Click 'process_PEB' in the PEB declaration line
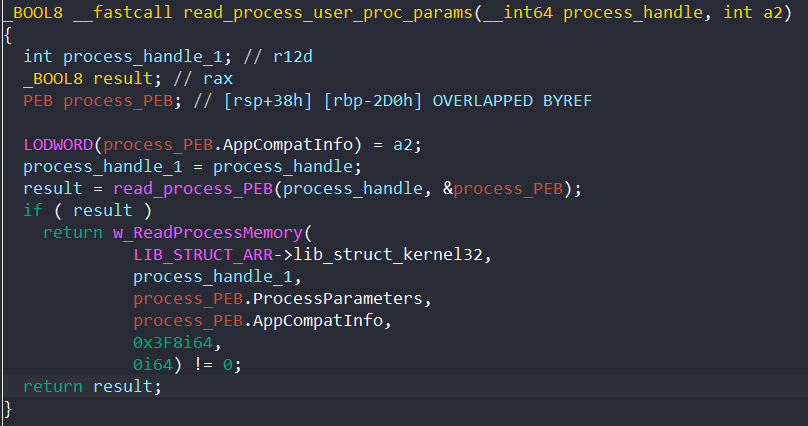The image size is (808, 426). click(x=118, y=101)
